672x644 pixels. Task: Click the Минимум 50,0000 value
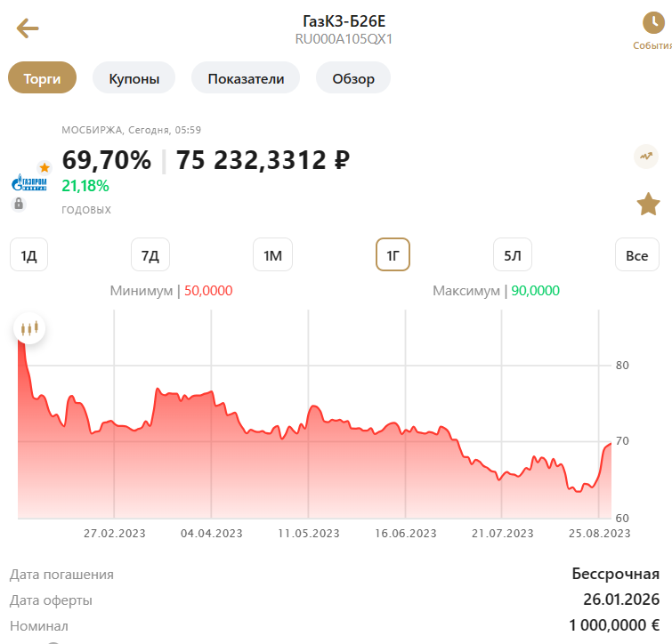pyautogui.click(x=208, y=291)
